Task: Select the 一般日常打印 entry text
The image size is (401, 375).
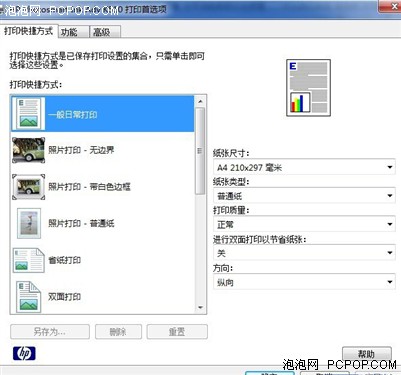Action: 73,115
